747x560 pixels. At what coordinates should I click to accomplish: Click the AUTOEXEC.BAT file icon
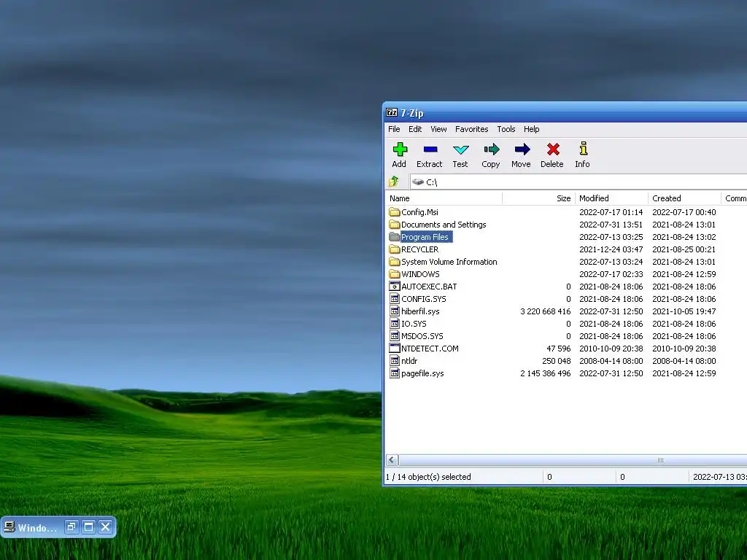pos(395,286)
